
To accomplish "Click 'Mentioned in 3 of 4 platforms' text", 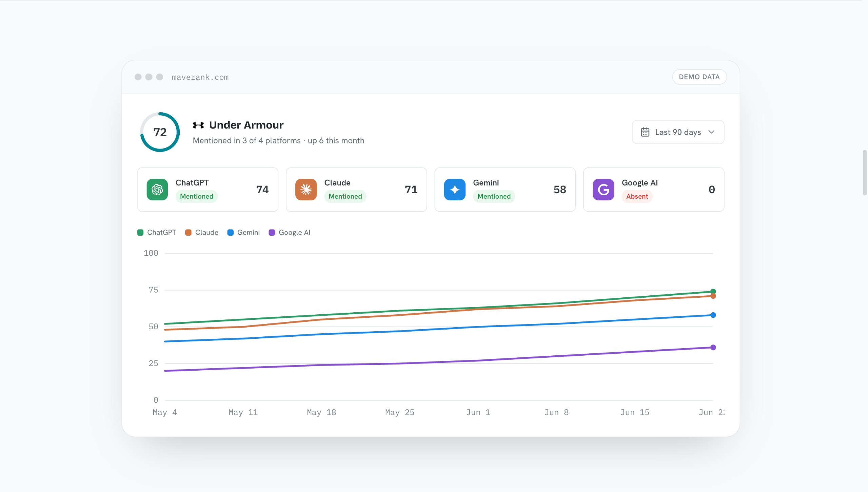I will (246, 141).
